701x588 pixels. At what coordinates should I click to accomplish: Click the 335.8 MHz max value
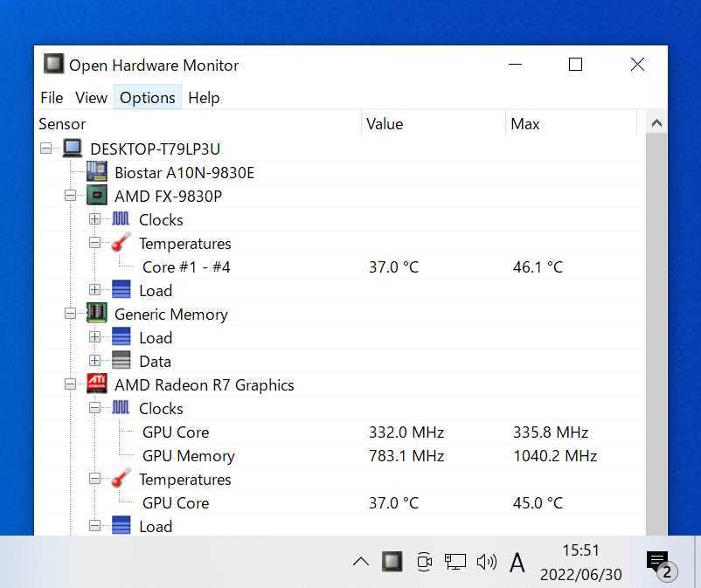551,432
